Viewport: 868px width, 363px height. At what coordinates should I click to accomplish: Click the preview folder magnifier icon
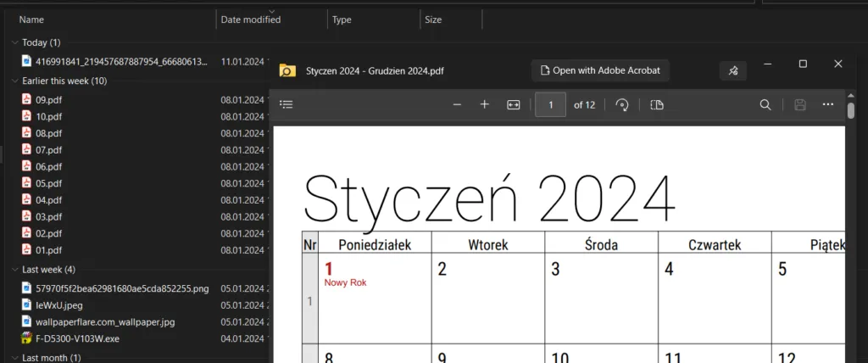tap(287, 70)
